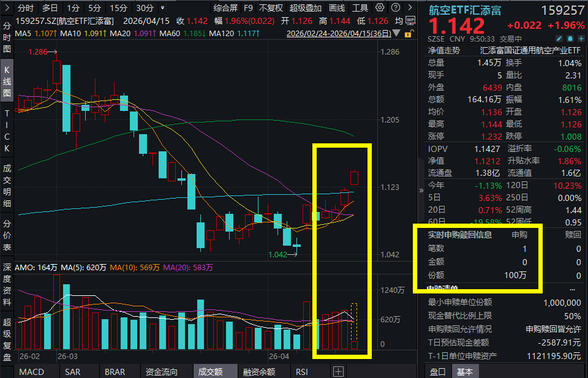Image resolution: width=588 pixels, height=378 pixels.
Task: Toggle 不复权 price adjustment mode
Action: pos(271,8)
